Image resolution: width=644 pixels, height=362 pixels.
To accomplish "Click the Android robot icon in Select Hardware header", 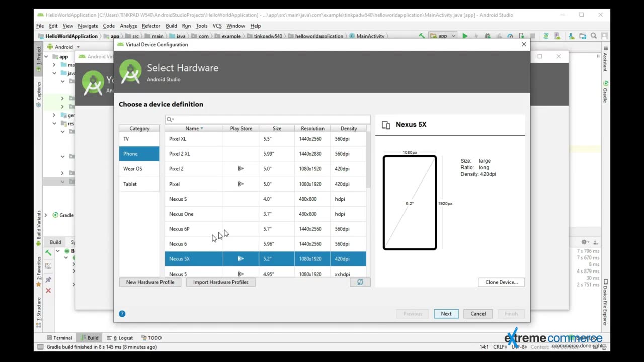I will (x=130, y=72).
